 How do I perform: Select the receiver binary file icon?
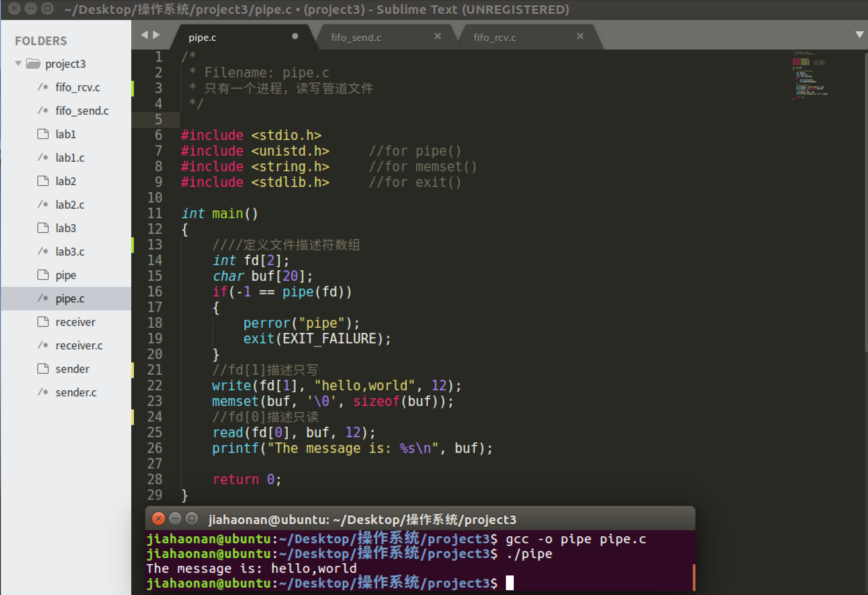point(43,322)
